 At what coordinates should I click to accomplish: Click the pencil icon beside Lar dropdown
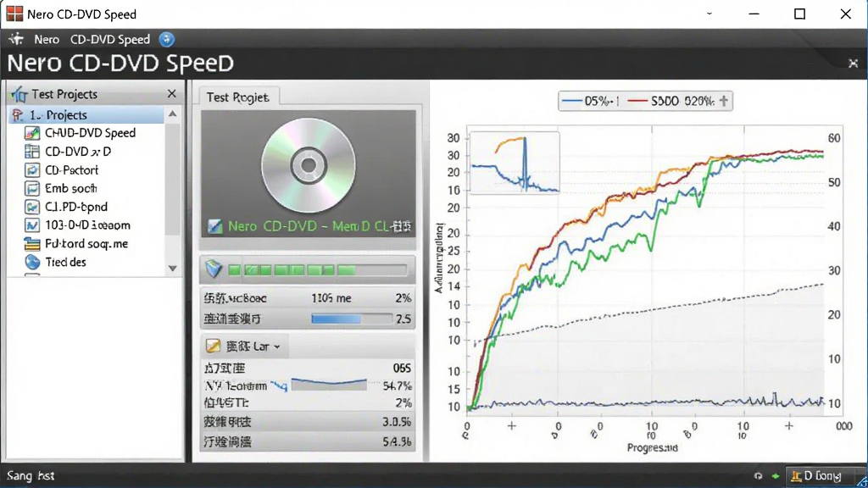213,347
